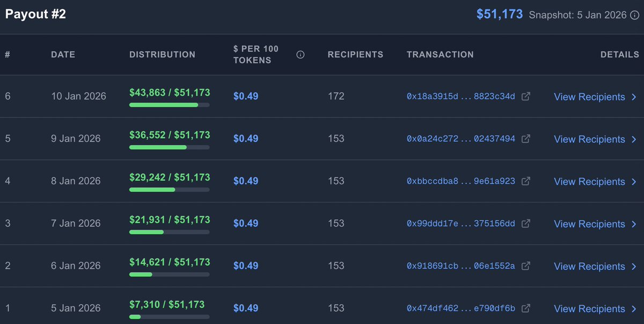Viewport: 644px width, 324px height.
Task: Click progress bar under $36,552 / $51,173
Action: (x=170, y=147)
